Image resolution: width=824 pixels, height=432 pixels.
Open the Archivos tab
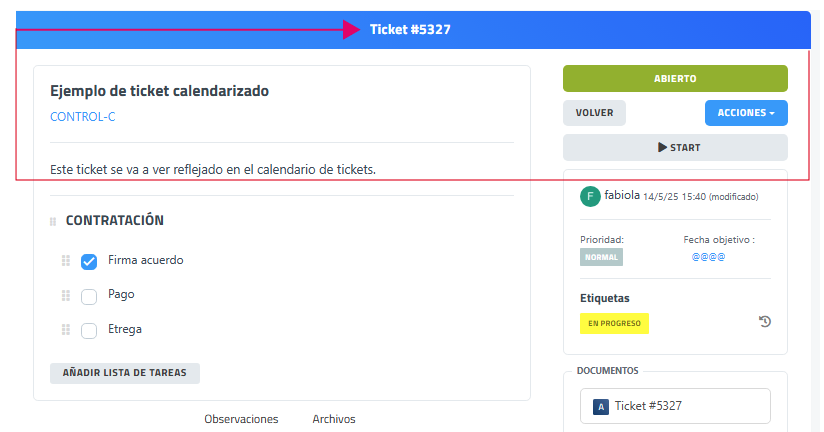(333, 419)
